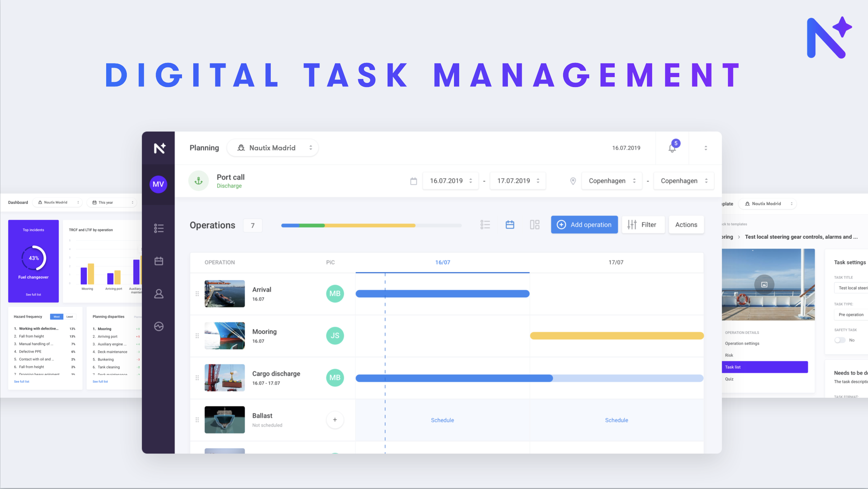
Task: Click the anchor Port call icon
Action: 198,181
